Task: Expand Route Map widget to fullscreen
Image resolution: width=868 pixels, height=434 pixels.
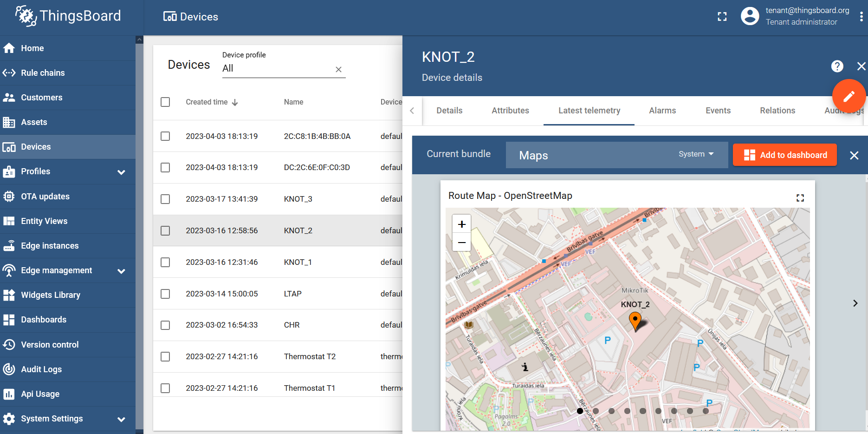Action: tap(800, 198)
